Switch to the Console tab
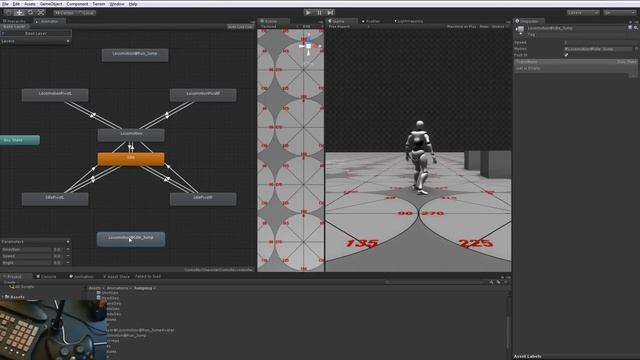This screenshot has height=360, width=640. (x=47, y=276)
